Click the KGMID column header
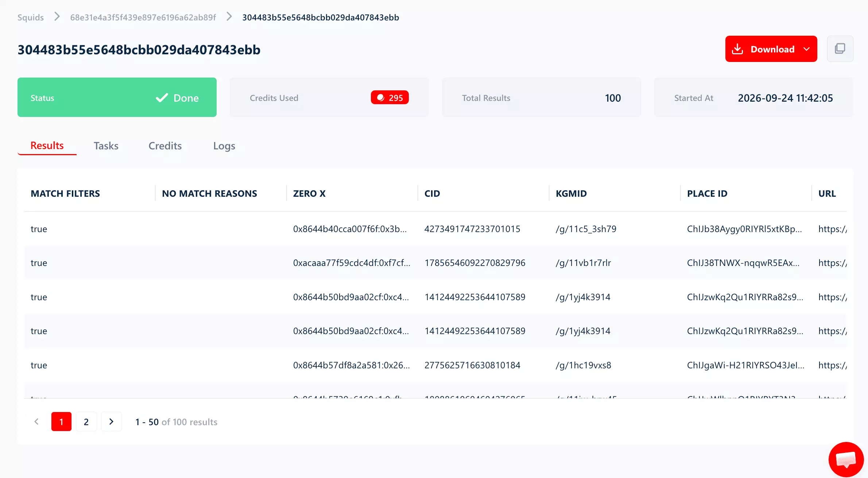This screenshot has width=868, height=478. tap(571, 193)
